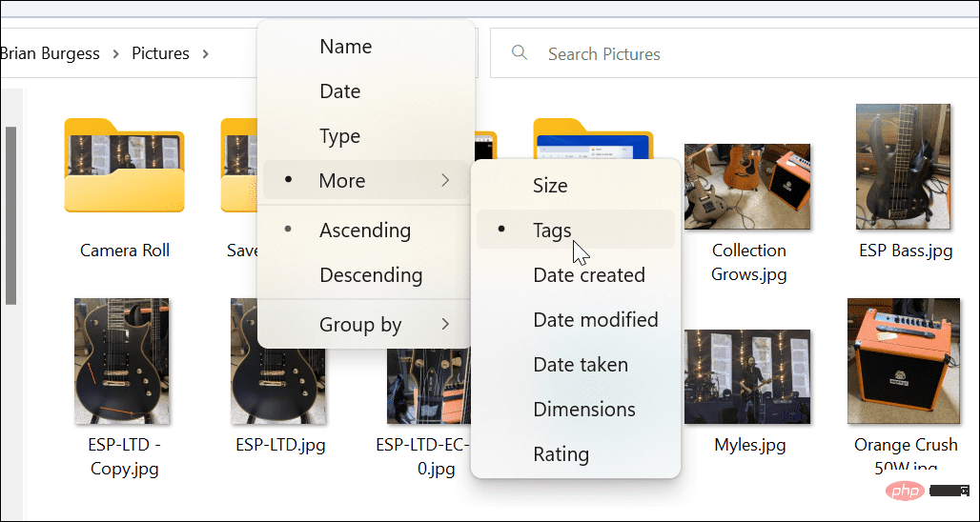Open the Camera Roll folder icon

click(x=124, y=167)
